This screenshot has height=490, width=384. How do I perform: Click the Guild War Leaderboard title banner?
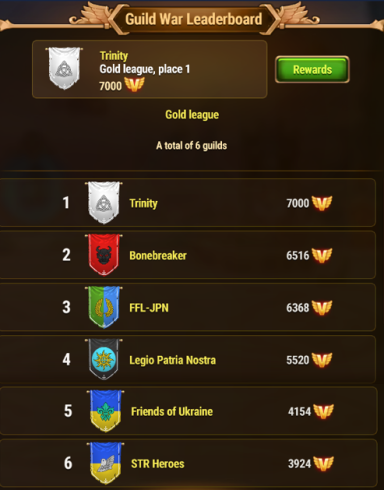coord(194,19)
